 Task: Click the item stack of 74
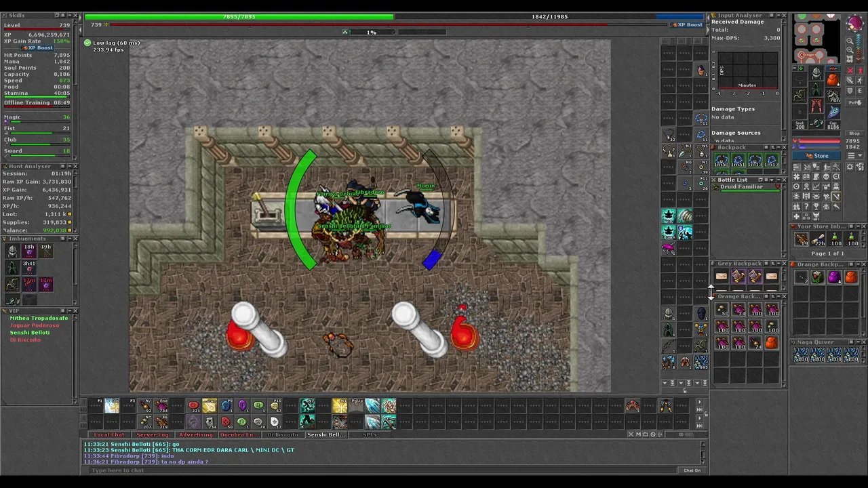[x=755, y=343]
